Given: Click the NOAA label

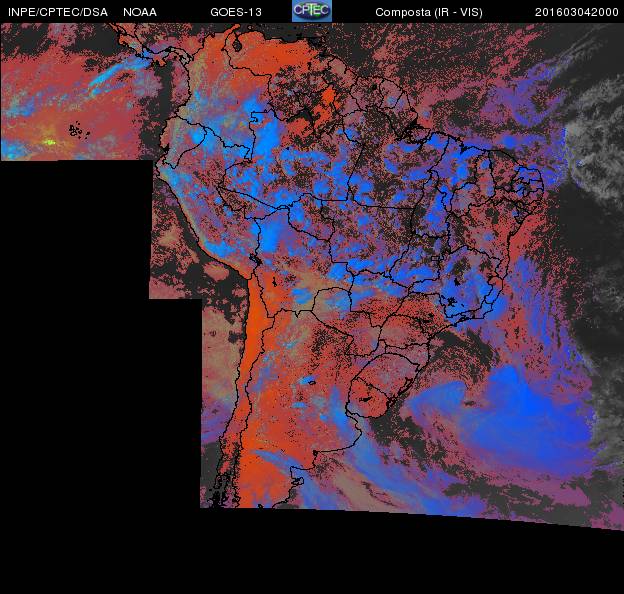Looking at the screenshot, I should [140, 12].
